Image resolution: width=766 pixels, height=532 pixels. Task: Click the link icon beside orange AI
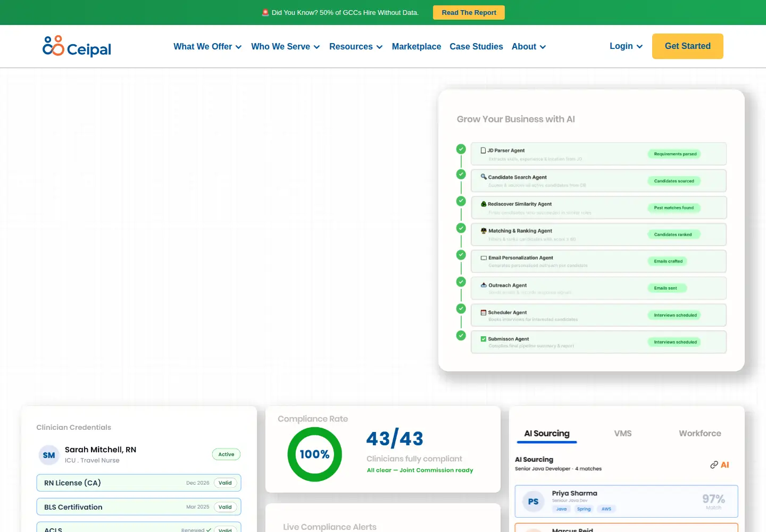(x=714, y=465)
